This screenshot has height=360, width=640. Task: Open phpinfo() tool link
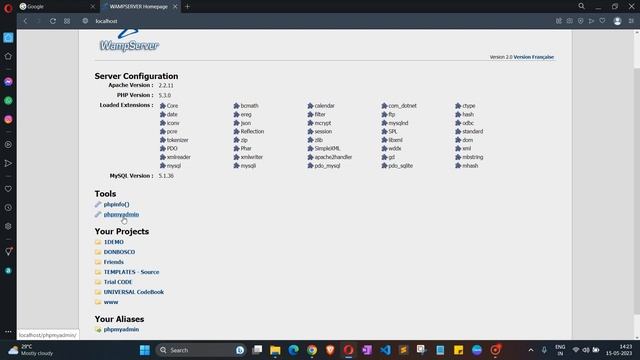pos(116,204)
